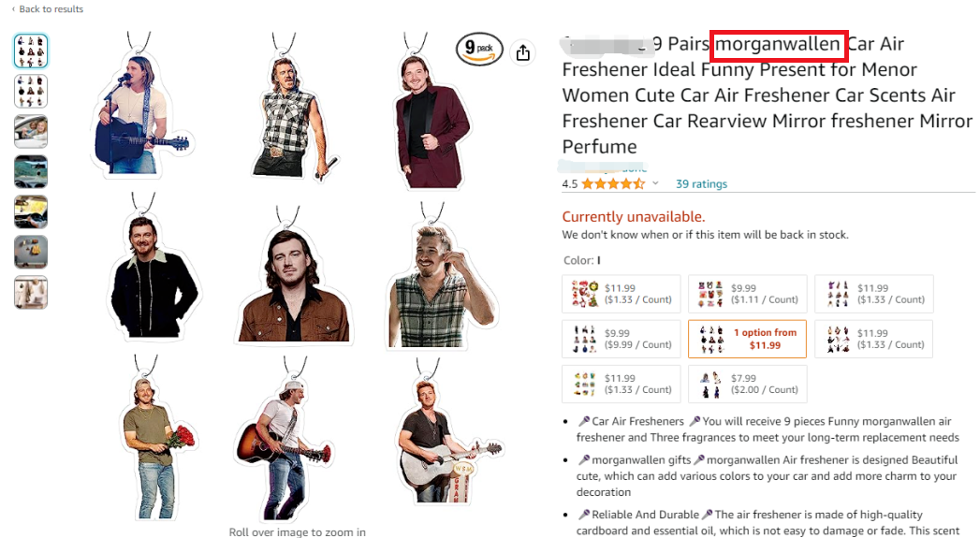Select the $9.99 ($1.11 / Count) color option
980x538 pixels.
click(x=747, y=294)
